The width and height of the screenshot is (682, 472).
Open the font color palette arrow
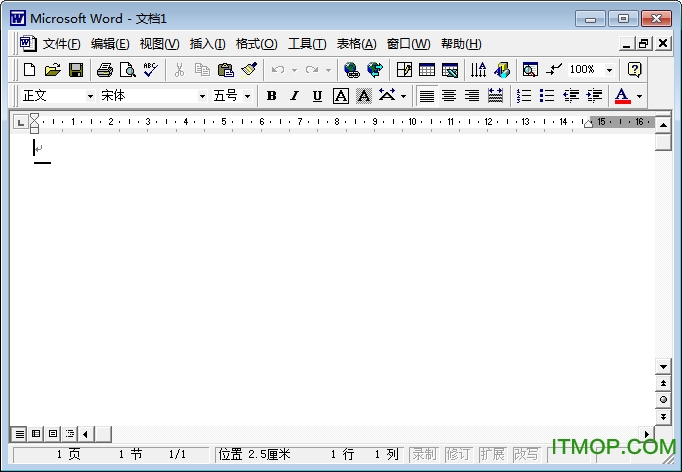pyautogui.click(x=639, y=96)
